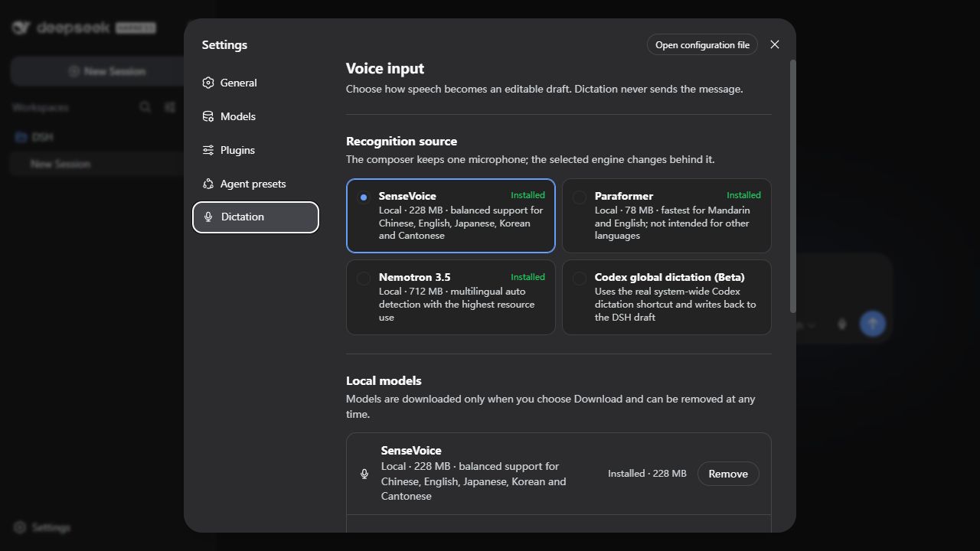The height and width of the screenshot is (551, 980).
Task: Click the DSH folder icon
Action: tap(21, 137)
